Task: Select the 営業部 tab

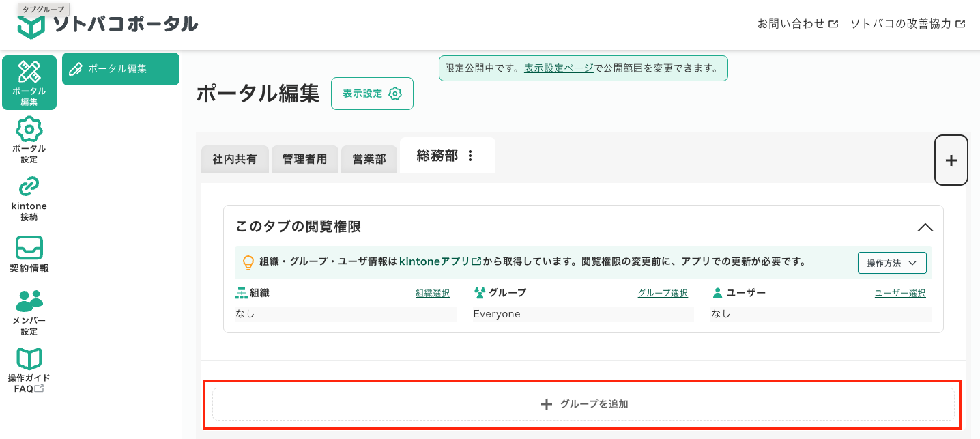Action: point(369,158)
